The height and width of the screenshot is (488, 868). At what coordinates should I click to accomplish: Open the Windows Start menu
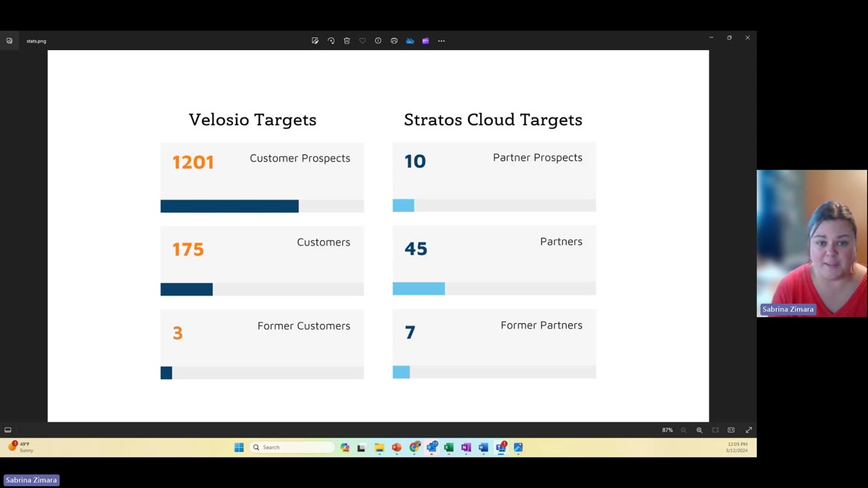(239, 447)
